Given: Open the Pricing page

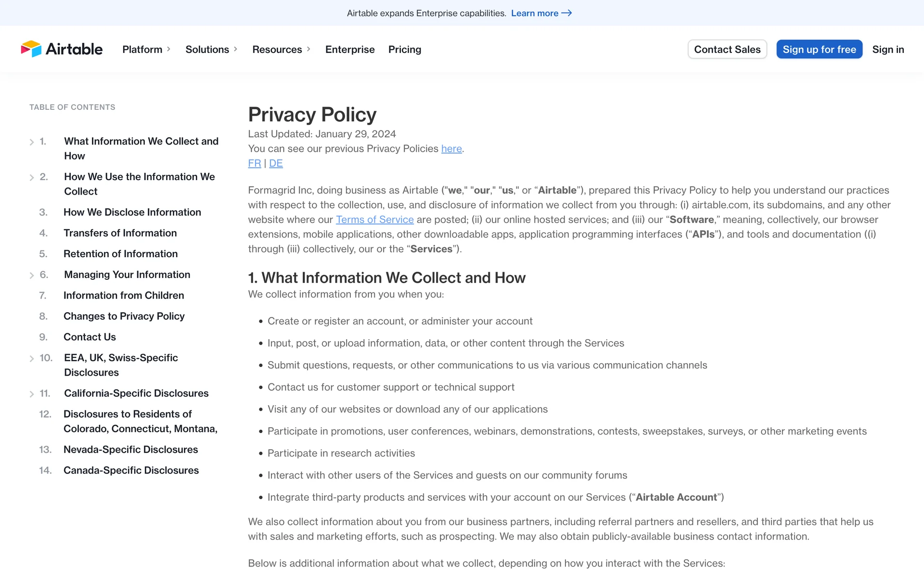Looking at the screenshot, I should tap(405, 49).
